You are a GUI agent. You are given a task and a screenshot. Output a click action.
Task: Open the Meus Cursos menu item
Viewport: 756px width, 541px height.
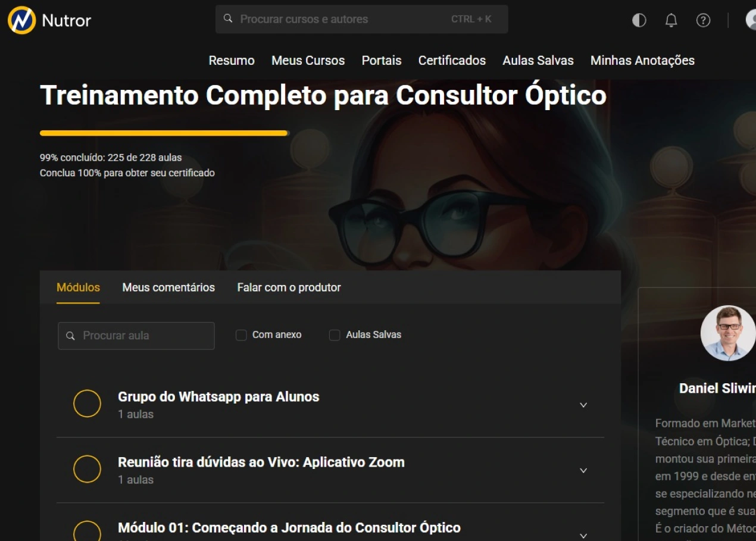(308, 60)
